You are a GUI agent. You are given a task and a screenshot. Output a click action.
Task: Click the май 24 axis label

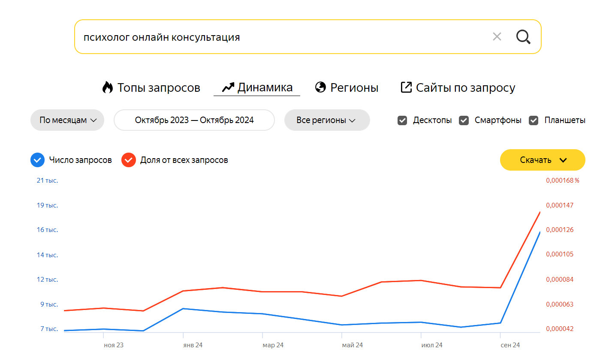[353, 345]
